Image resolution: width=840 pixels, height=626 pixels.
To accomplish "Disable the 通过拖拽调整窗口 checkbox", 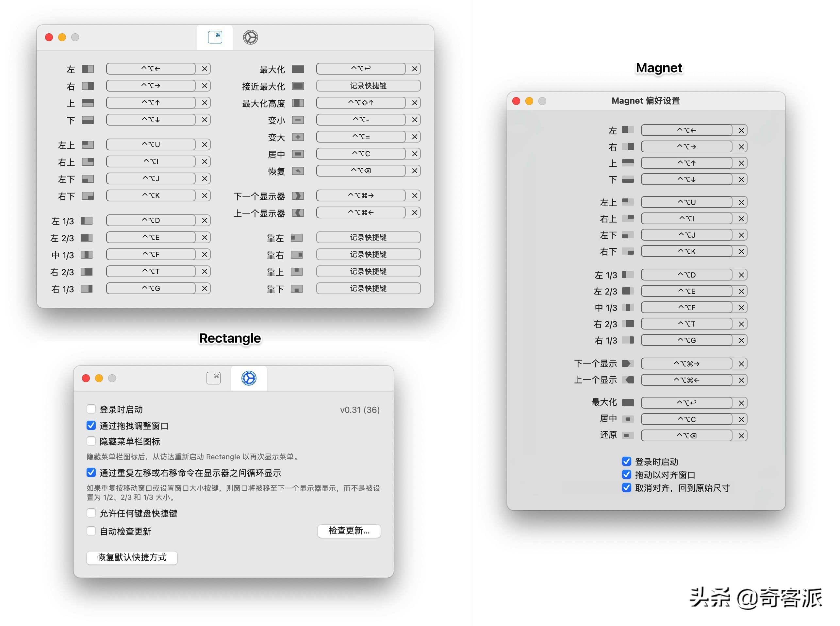I will pyautogui.click(x=91, y=425).
